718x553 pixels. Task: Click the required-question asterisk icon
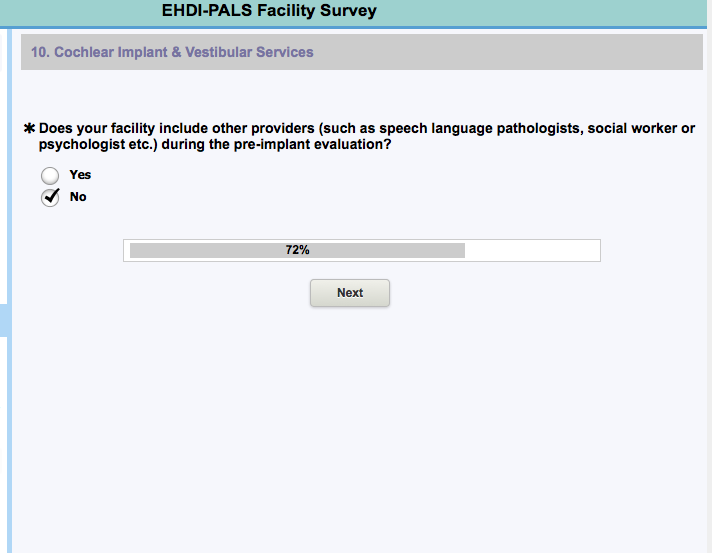click(29, 129)
